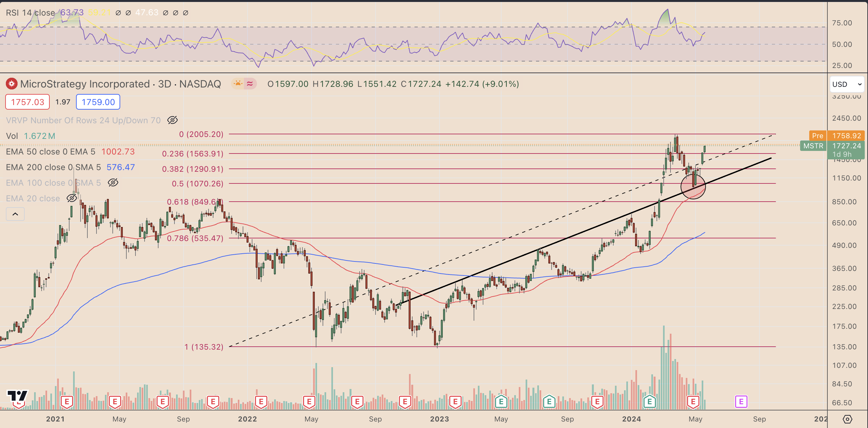This screenshot has width=868, height=428.
Task: Open the red earnings marker for late 2022
Action: coord(405,402)
